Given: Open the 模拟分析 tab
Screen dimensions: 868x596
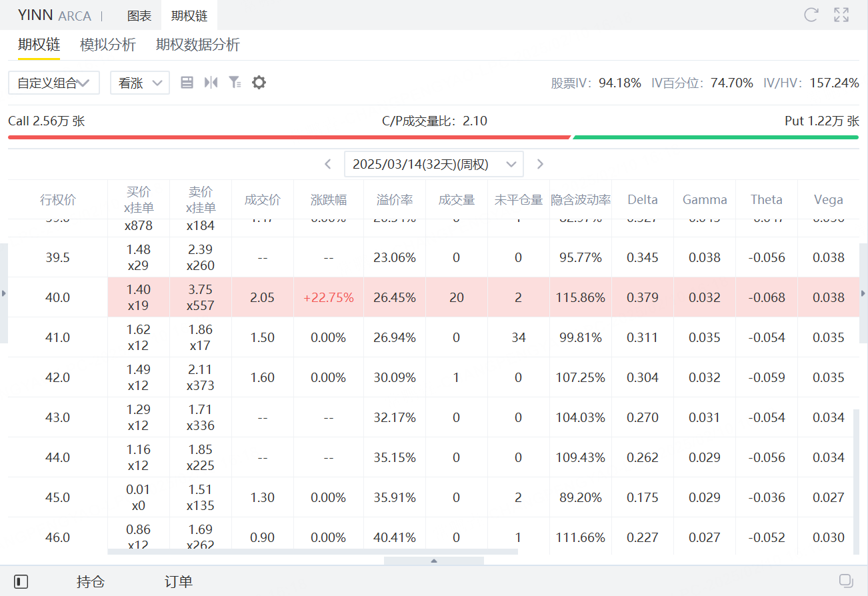Looking at the screenshot, I should click(x=108, y=45).
